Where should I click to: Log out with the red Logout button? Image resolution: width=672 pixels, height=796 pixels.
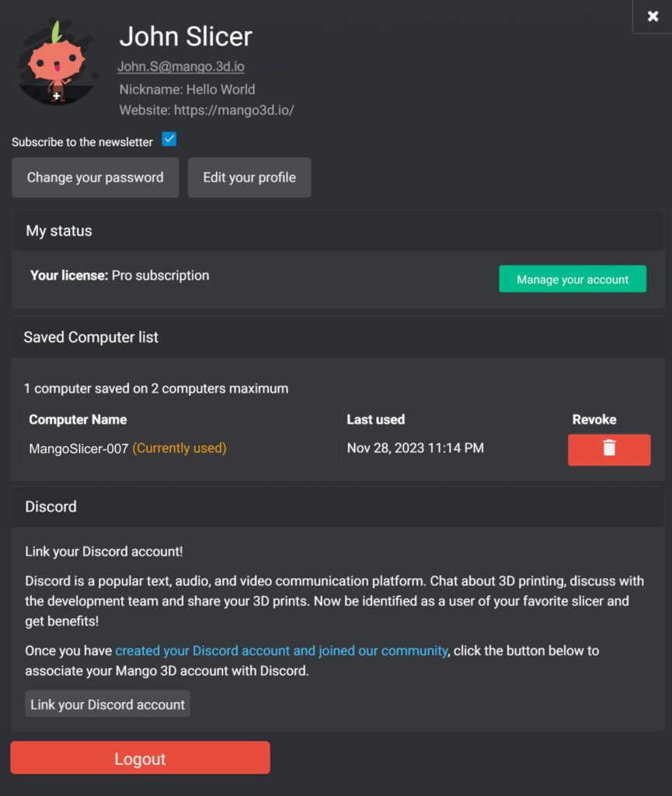[x=140, y=758]
